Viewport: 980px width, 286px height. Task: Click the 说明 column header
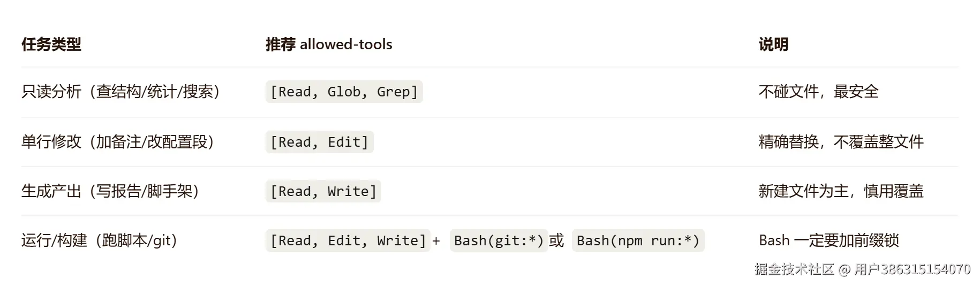(773, 44)
